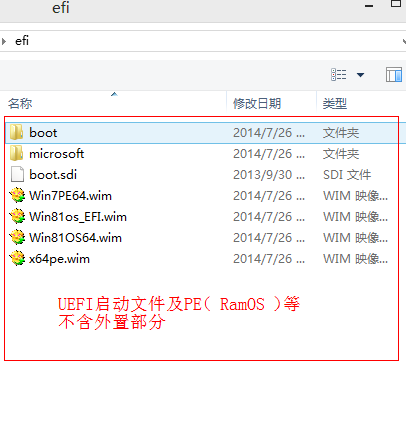406x425 pixels.
Task: Open the address bar history dropdown
Action: pos(404,41)
